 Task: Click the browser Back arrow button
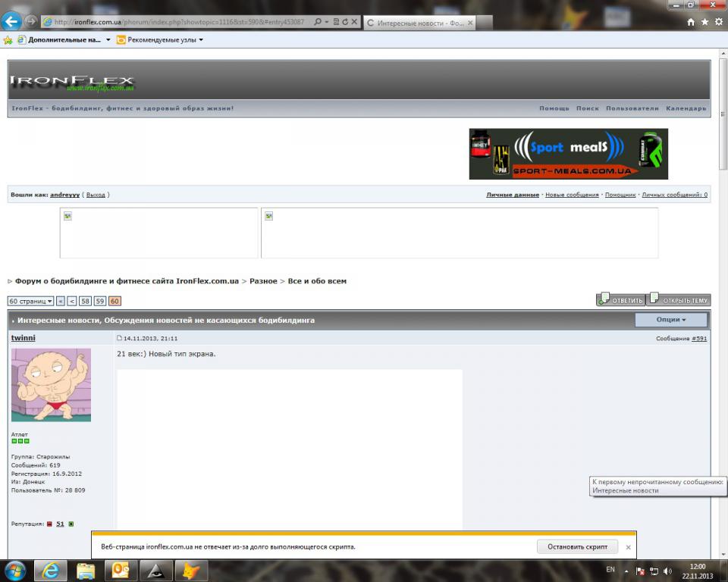[x=12, y=21]
